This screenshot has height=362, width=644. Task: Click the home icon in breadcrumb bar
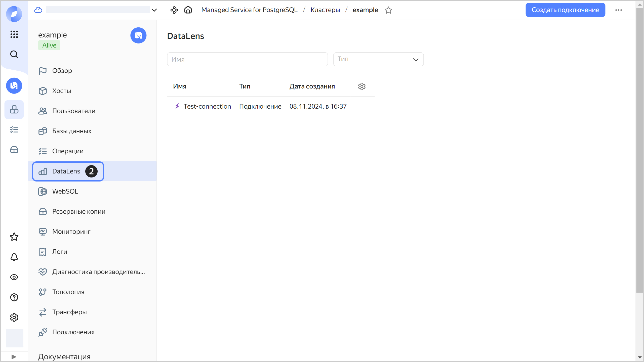pos(188,10)
